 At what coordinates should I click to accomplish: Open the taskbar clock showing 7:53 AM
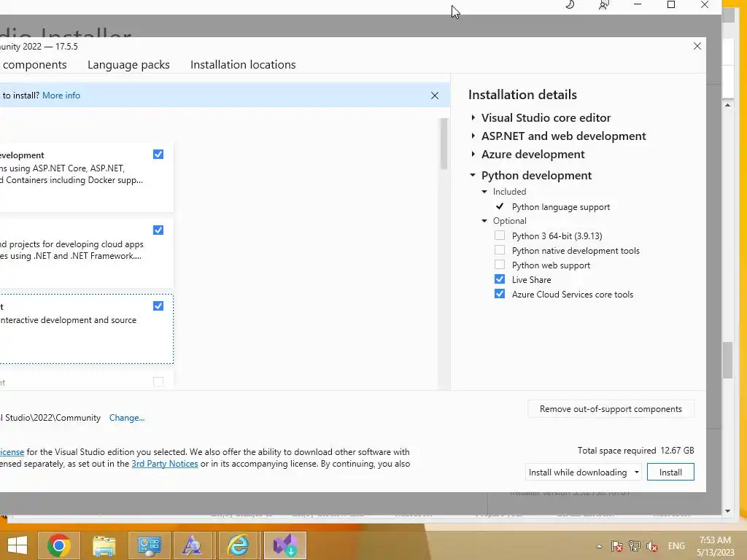pos(715,546)
